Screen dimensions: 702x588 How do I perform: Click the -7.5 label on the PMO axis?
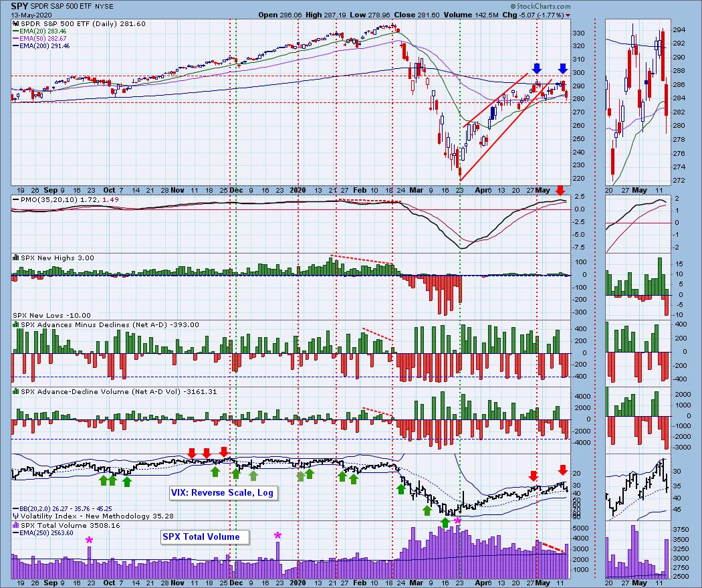pyautogui.click(x=580, y=248)
